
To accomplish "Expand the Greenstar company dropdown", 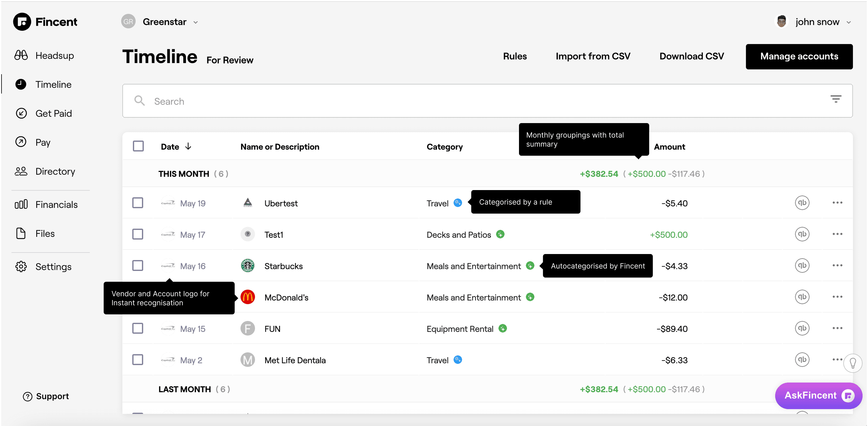I will pos(195,23).
